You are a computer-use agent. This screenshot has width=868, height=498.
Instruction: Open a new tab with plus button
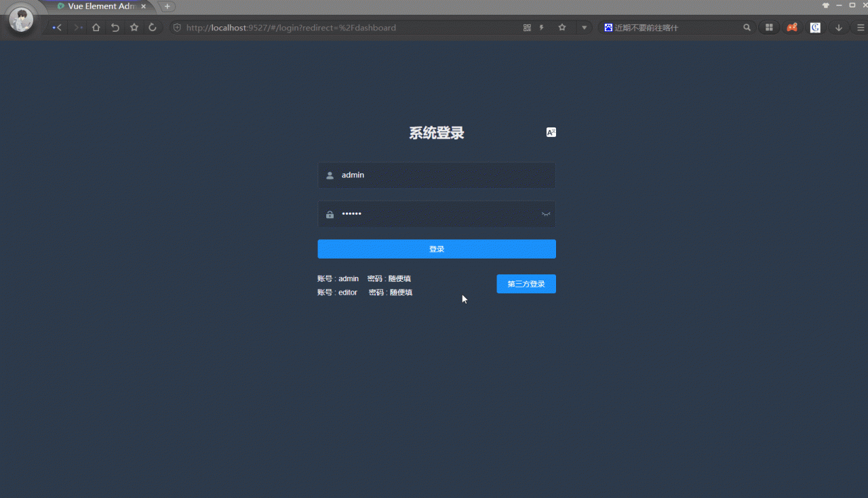[x=167, y=6]
